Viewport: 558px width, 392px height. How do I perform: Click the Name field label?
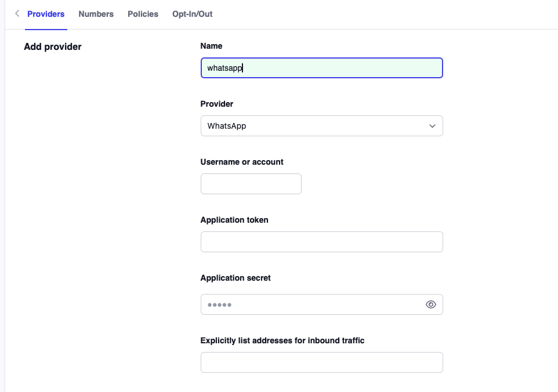tap(211, 46)
